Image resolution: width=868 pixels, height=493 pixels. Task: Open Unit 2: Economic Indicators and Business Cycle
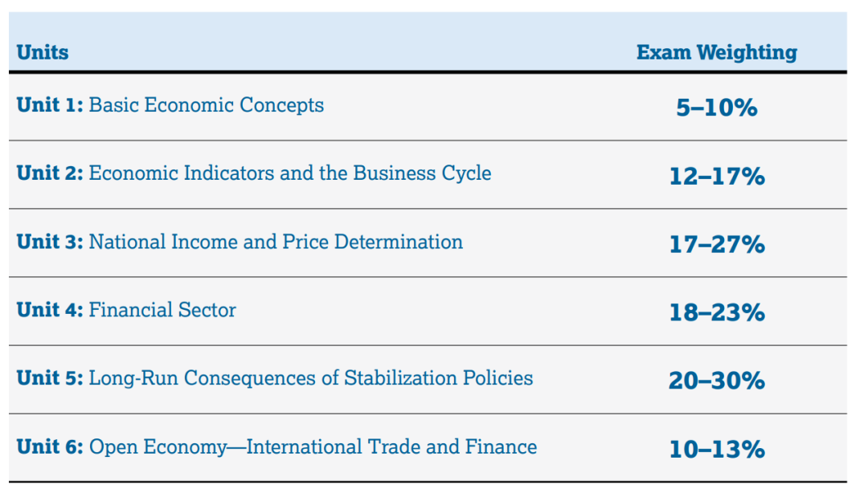click(254, 173)
